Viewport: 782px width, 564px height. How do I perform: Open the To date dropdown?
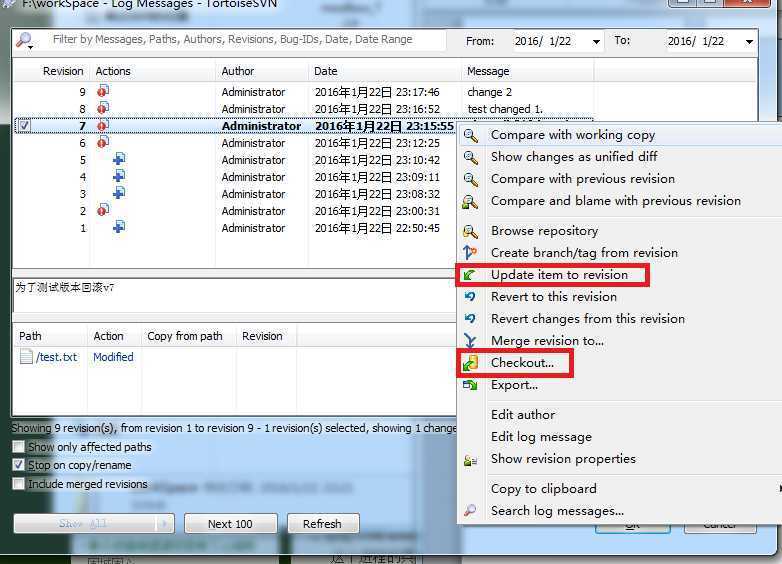tap(749, 42)
